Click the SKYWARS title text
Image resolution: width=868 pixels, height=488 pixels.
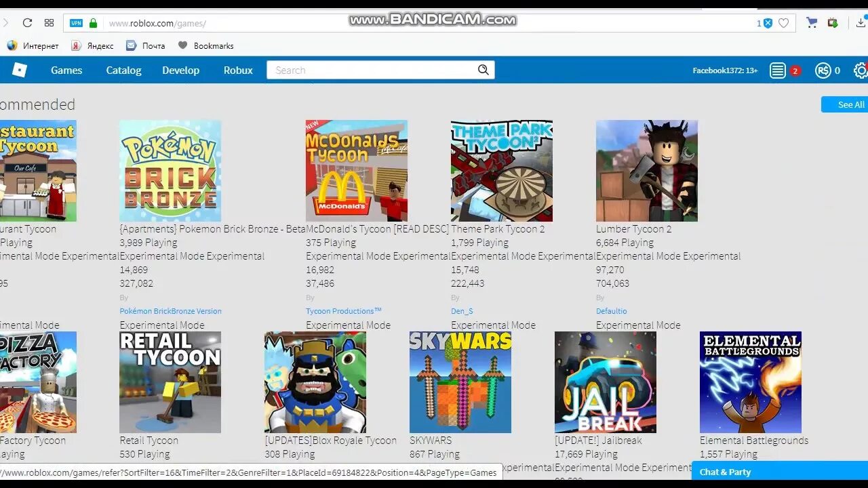click(431, 441)
